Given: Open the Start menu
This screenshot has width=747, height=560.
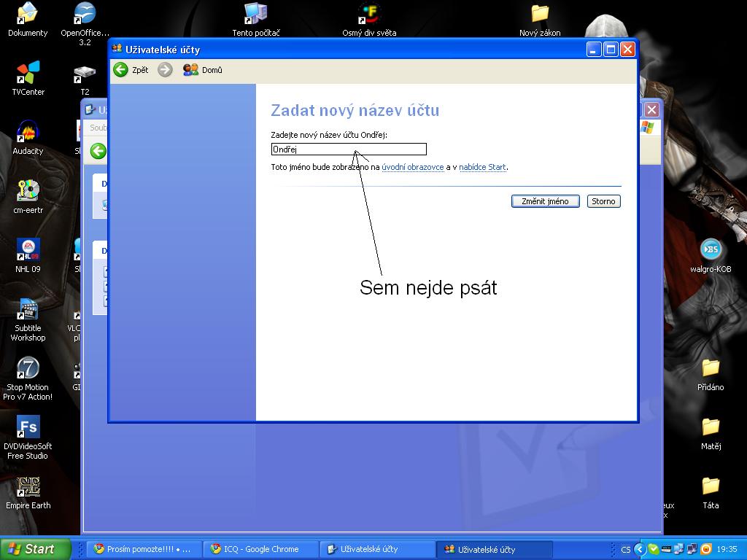Looking at the screenshot, I should coord(35,549).
